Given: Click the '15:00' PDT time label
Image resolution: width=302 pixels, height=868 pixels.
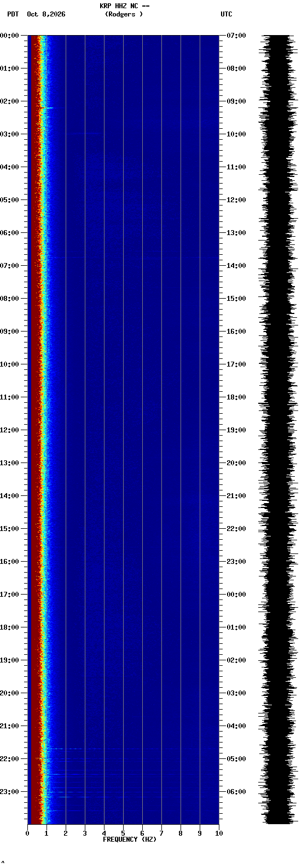Looking at the screenshot, I should tap(10, 529).
